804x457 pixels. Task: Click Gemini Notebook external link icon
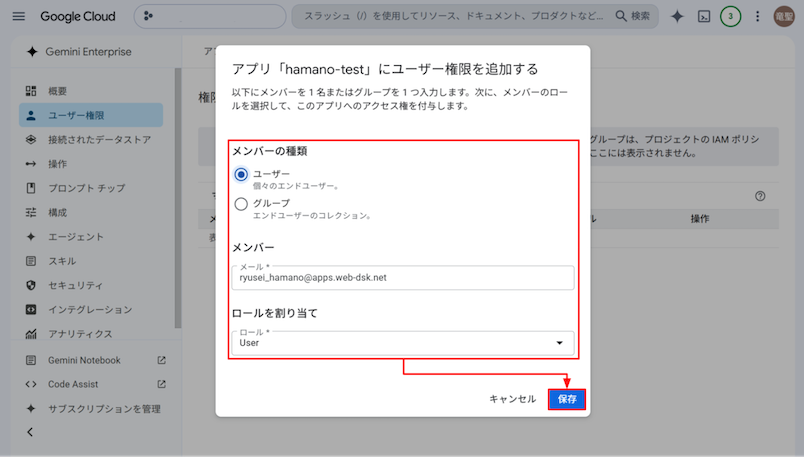click(x=162, y=361)
